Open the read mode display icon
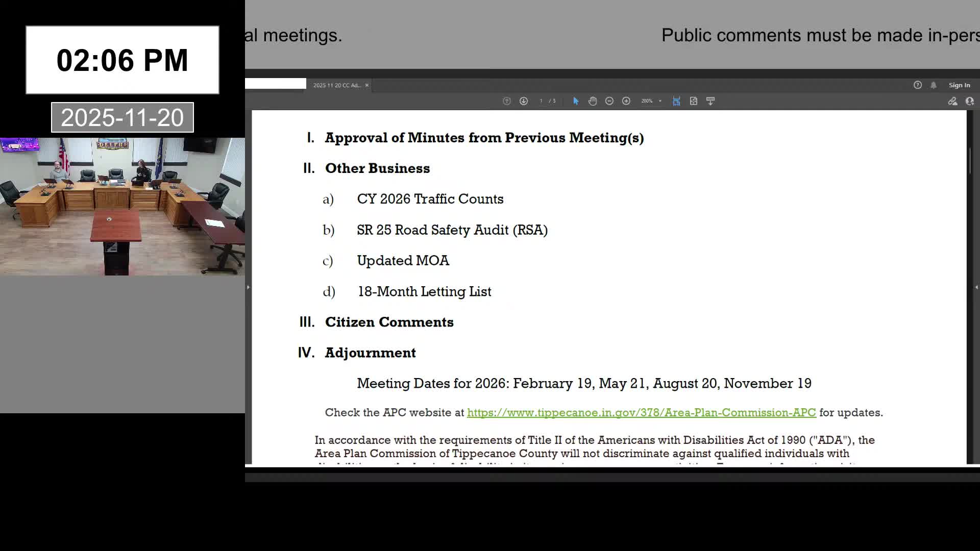 [x=710, y=101]
